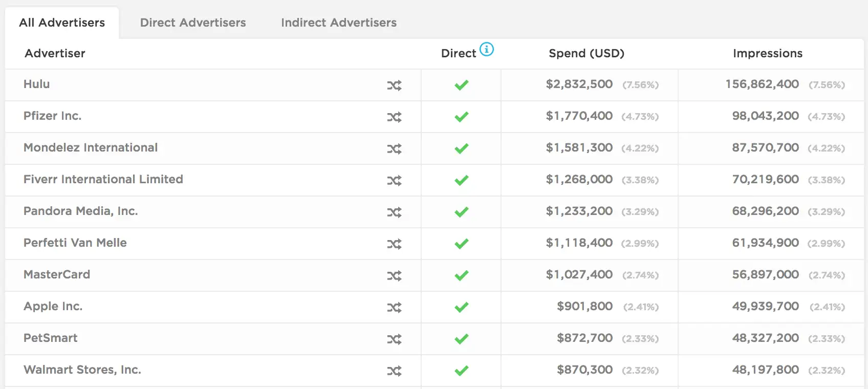
Task: Sort by the Direct column header
Action: click(x=459, y=53)
